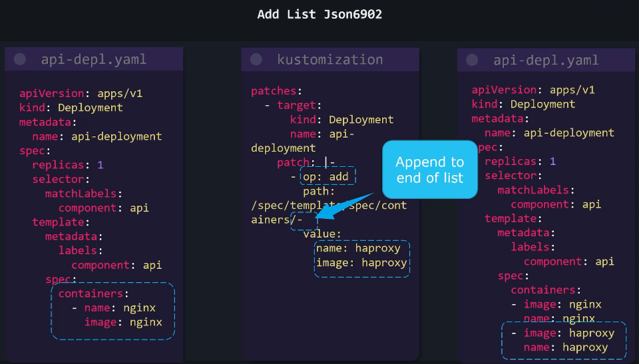Click 'patch: |-' in kustomization panel

click(306, 162)
